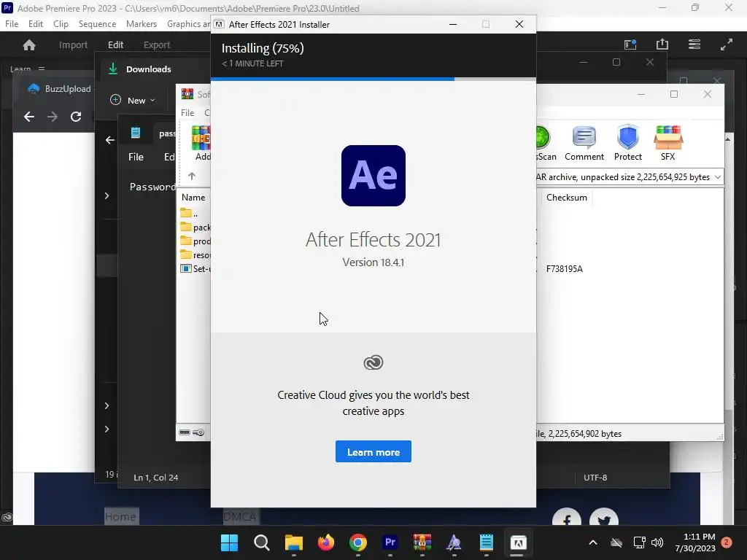Click UTF-8 encoding in Notepad status bar
This screenshot has width=747, height=560.
coord(595,477)
